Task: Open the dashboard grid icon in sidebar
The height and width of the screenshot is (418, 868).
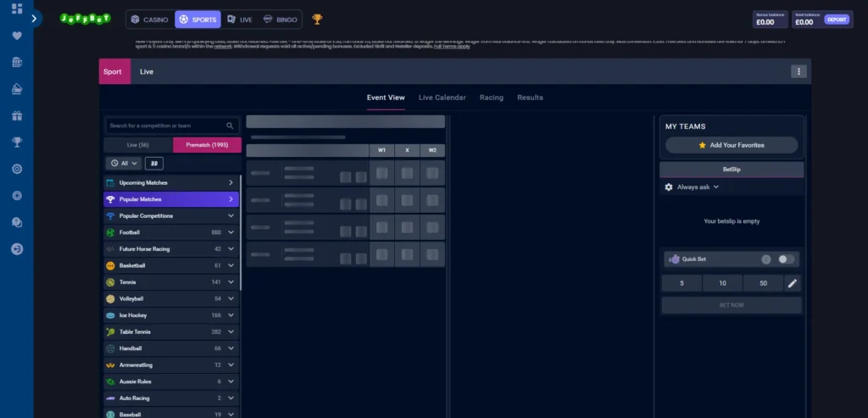Action: tap(17, 8)
